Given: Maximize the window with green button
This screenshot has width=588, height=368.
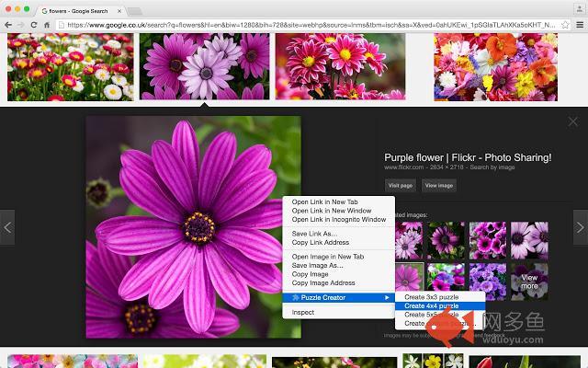Looking at the screenshot, I should pos(27,8).
